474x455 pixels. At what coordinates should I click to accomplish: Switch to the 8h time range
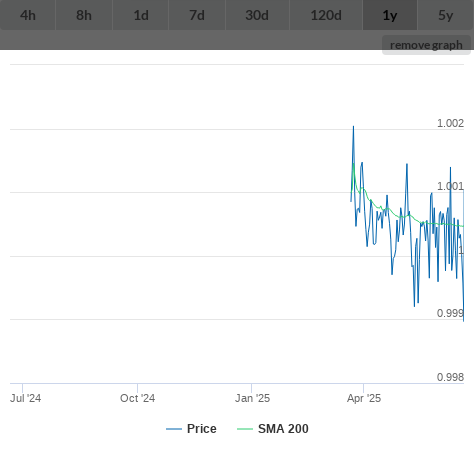(84, 15)
